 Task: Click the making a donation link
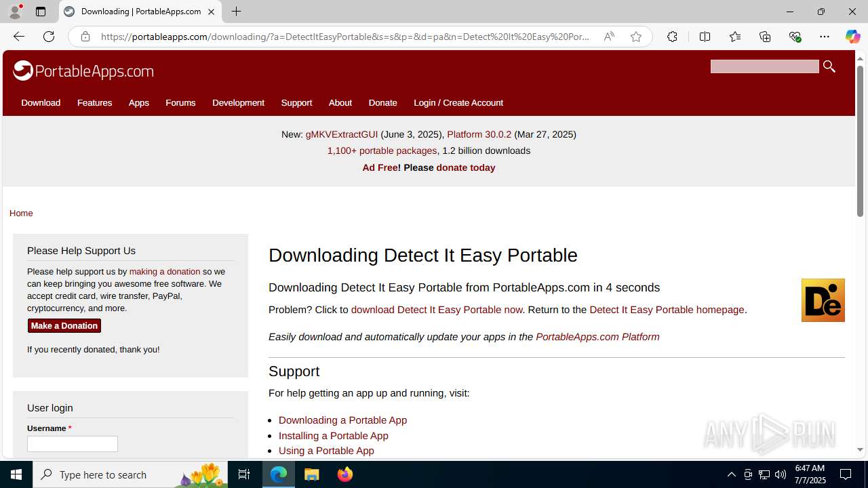click(x=165, y=271)
